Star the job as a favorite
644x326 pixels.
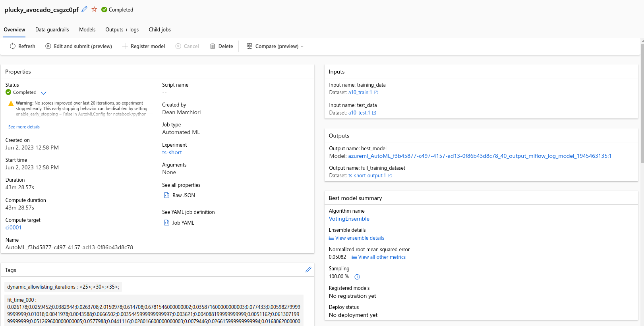(x=94, y=9)
